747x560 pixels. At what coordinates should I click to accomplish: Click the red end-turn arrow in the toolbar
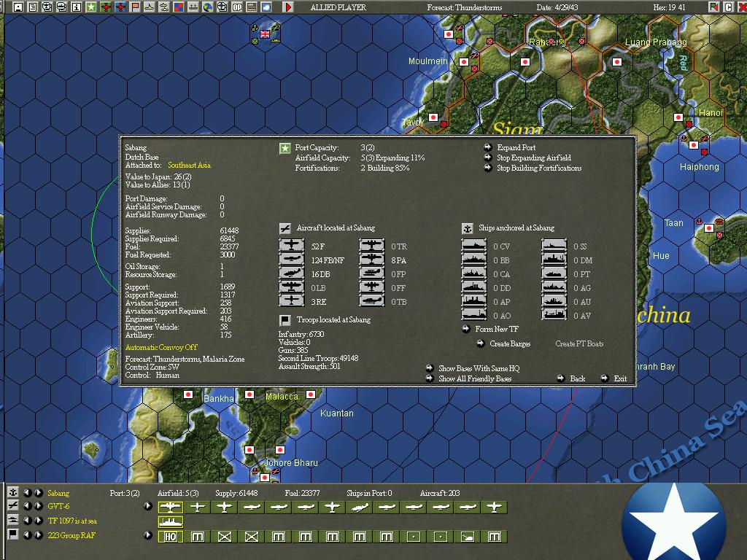287,7
